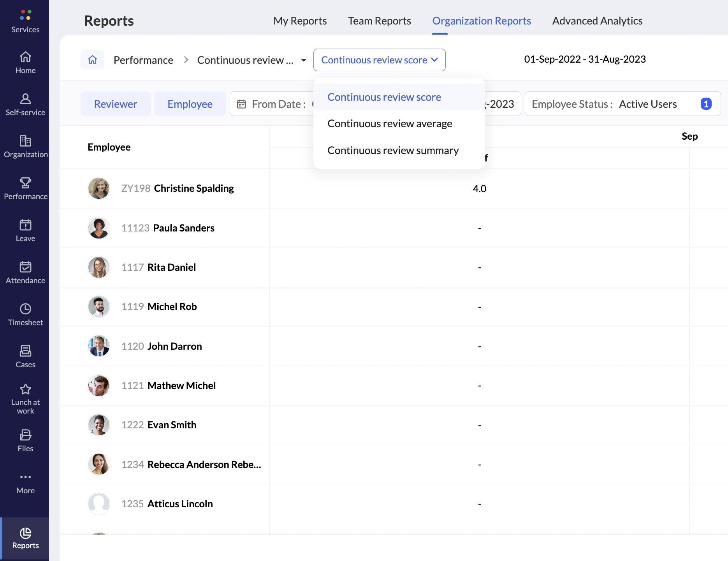Screen dimensions: 728x561
Task: Open Mathew Michel's employee name
Action: coord(181,386)
